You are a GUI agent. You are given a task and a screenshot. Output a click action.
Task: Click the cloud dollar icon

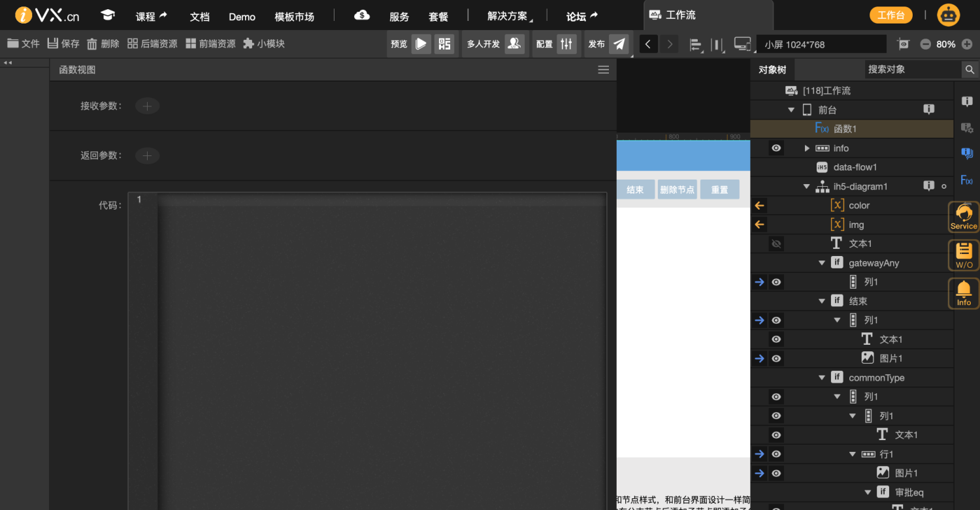click(361, 16)
